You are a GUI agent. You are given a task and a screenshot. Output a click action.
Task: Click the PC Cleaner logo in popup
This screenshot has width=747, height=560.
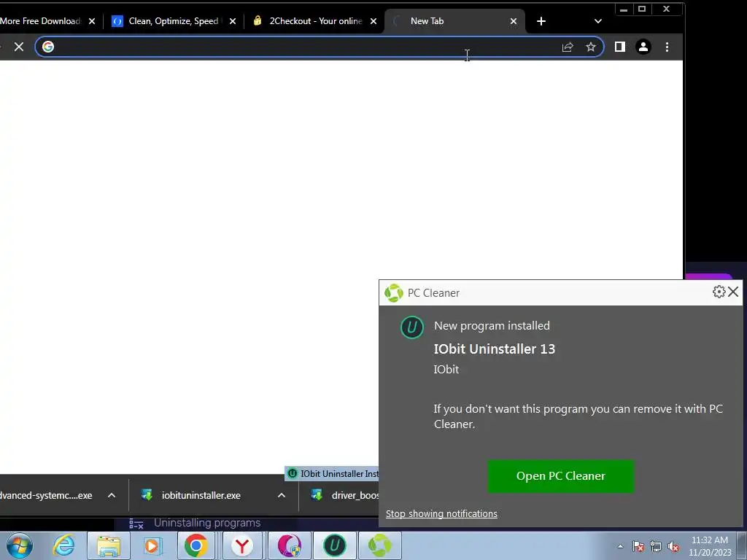point(393,293)
